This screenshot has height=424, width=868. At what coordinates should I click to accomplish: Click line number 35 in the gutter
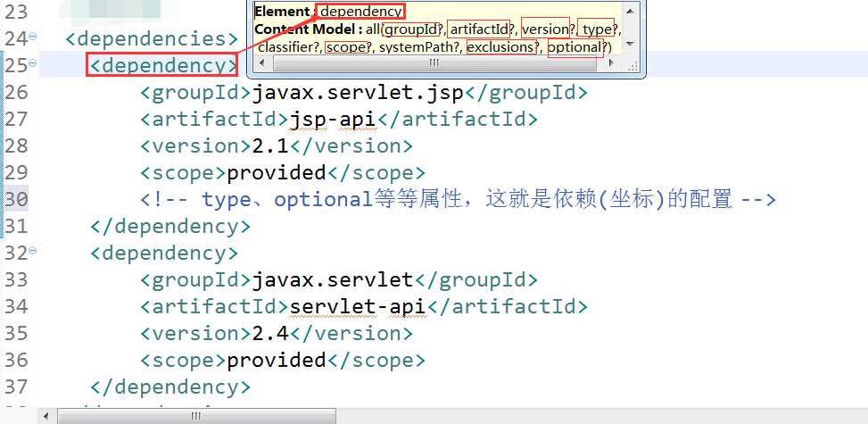[x=15, y=333]
